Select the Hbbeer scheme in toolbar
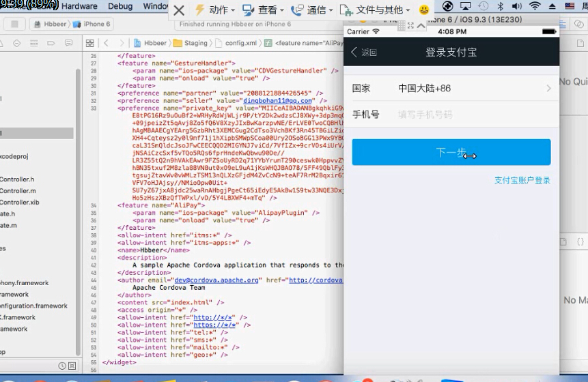 pyautogui.click(x=51, y=24)
